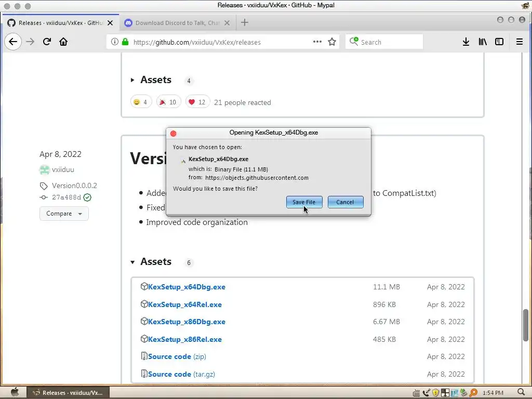
Task: Bookmark this page with the star icon
Action: [x=332, y=42]
